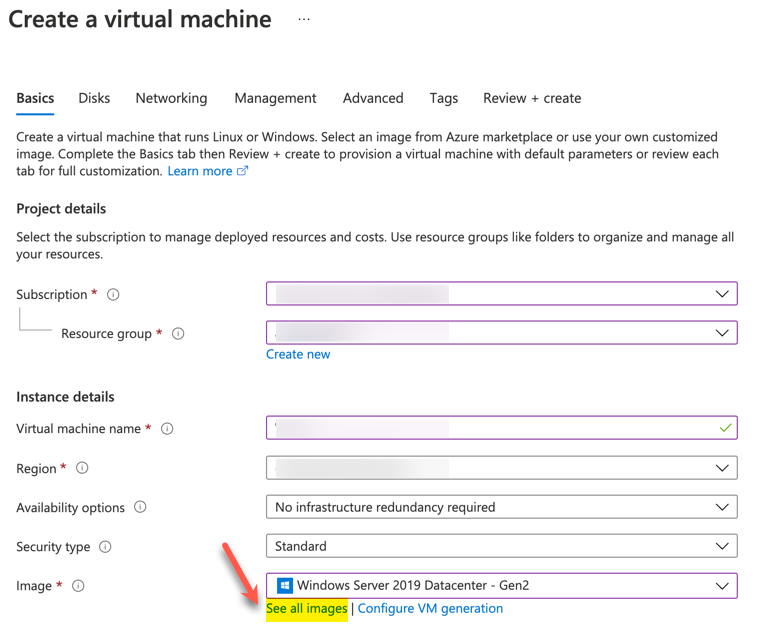The image size is (758, 630).
Task: Click the Virtual machine name label
Action: point(78,429)
